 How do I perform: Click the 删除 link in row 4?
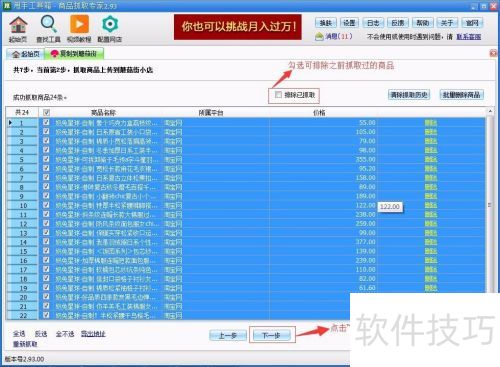pos(431,150)
